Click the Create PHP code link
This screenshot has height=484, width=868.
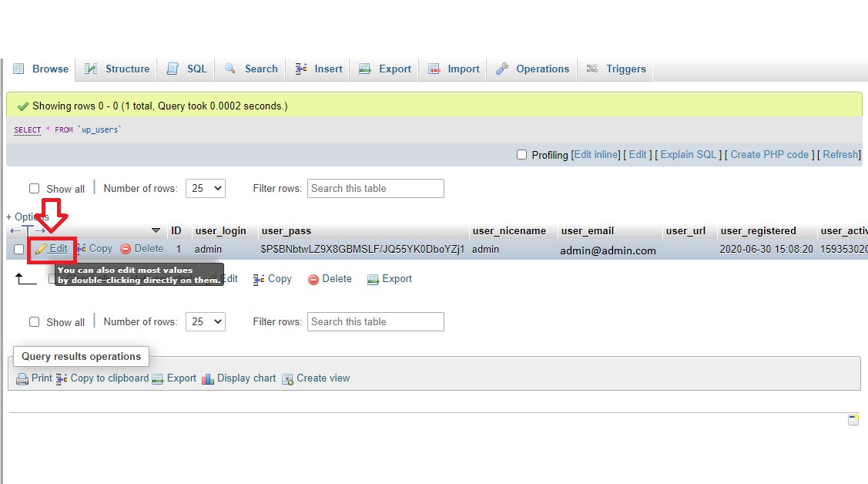(769, 154)
